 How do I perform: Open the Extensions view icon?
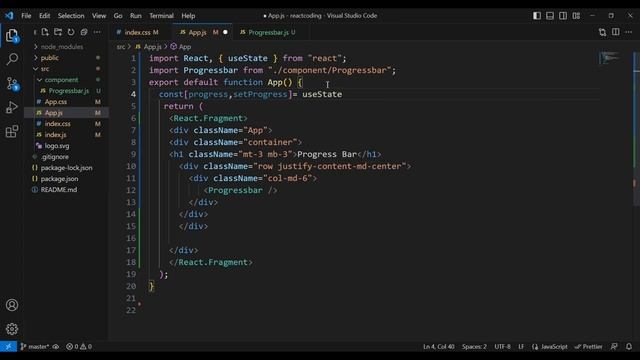[12, 131]
